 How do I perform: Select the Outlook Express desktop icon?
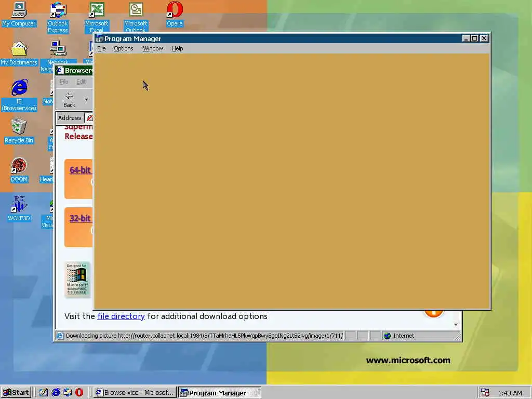click(x=58, y=17)
